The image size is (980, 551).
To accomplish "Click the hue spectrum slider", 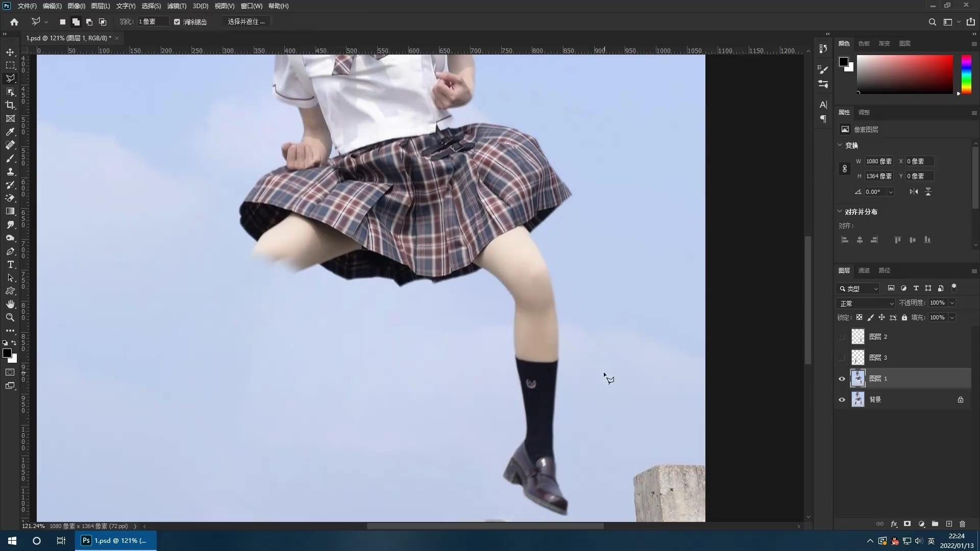I will pos(966,74).
